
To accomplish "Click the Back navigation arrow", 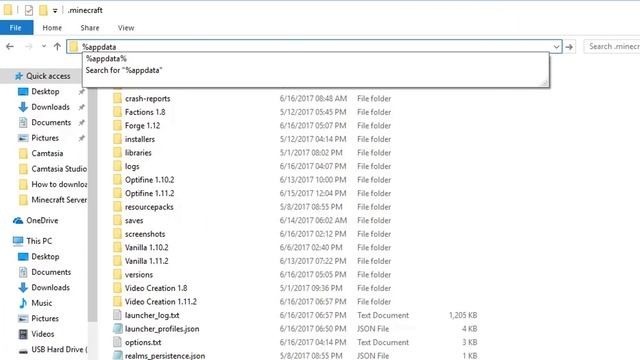I will click(10, 47).
